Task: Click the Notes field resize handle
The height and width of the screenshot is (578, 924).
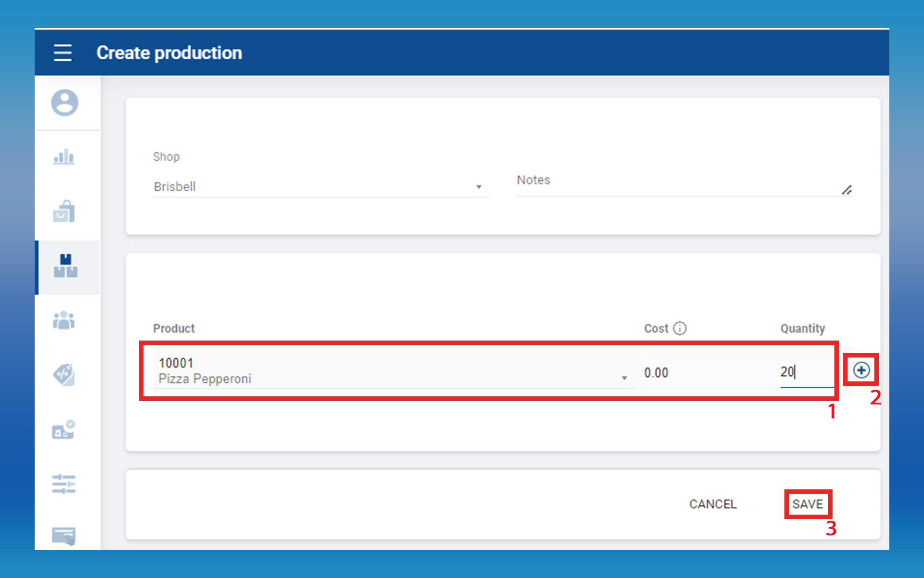Action: (847, 190)
